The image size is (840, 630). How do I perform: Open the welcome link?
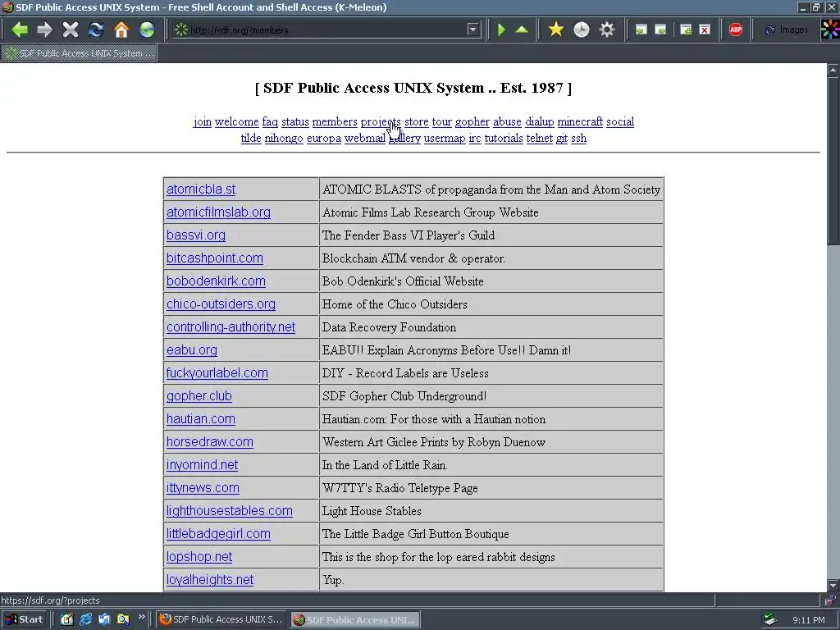coord(237,121)
